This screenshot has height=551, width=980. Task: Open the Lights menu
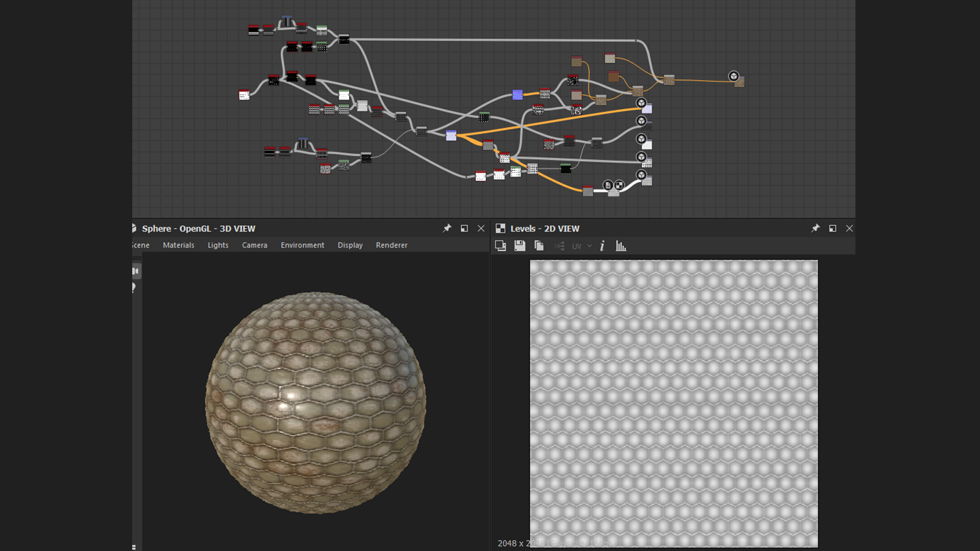218,245
